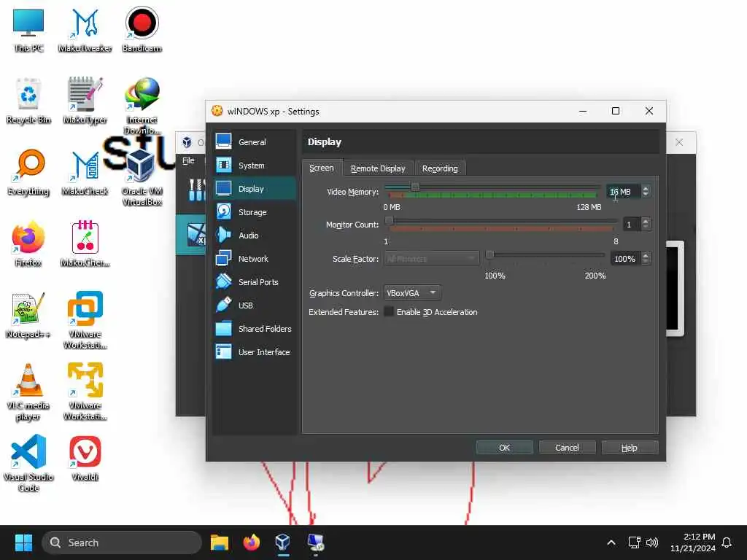Open Storage settings category

(x=254, y=212)
